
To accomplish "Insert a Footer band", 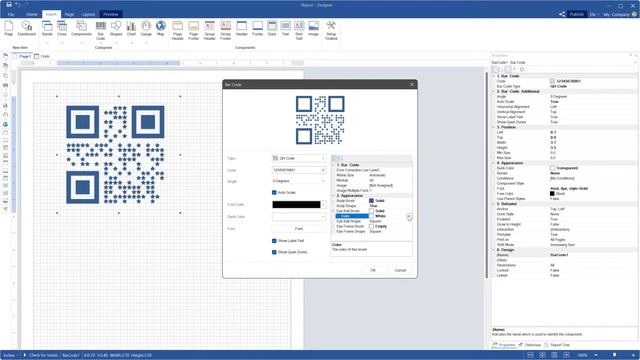I will 258,29.
